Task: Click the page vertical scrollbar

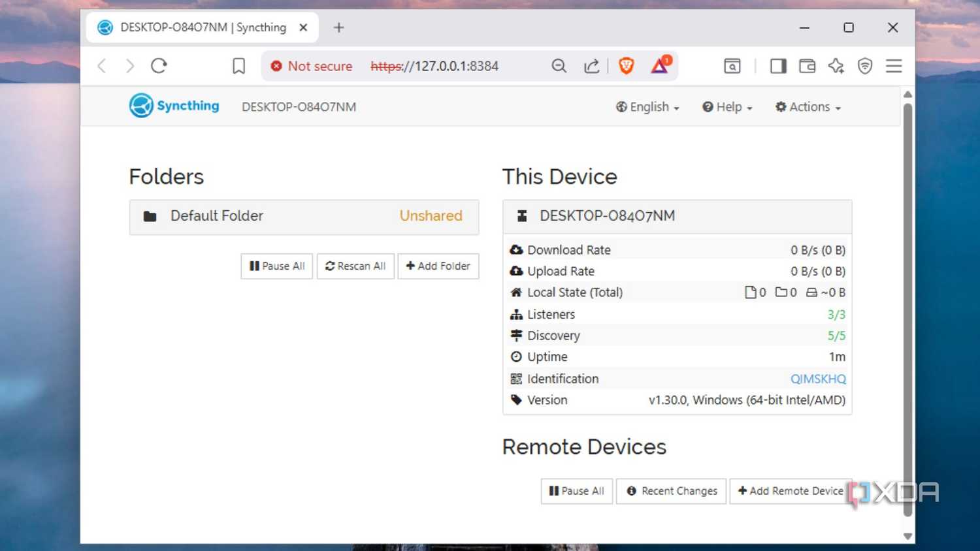Action: point(907,310)
